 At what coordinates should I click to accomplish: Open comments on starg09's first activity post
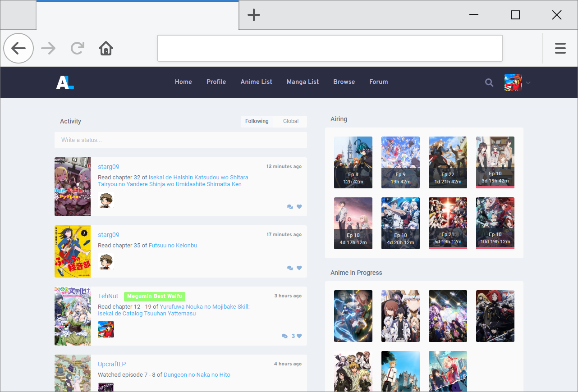(x=290, y=206)
